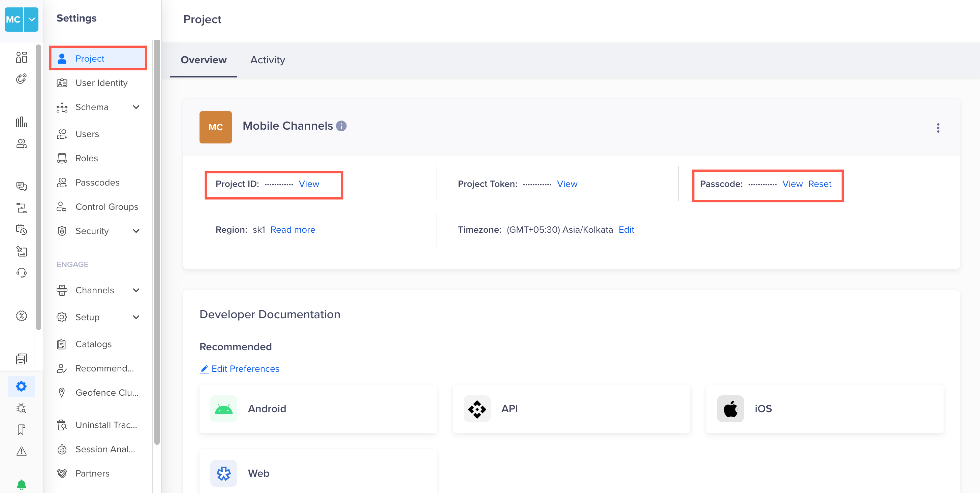Viewport: 980px width, 493px height.
Task: Open the three-dot menu on Mobile Channels card
Action: (x=938, y=128)
